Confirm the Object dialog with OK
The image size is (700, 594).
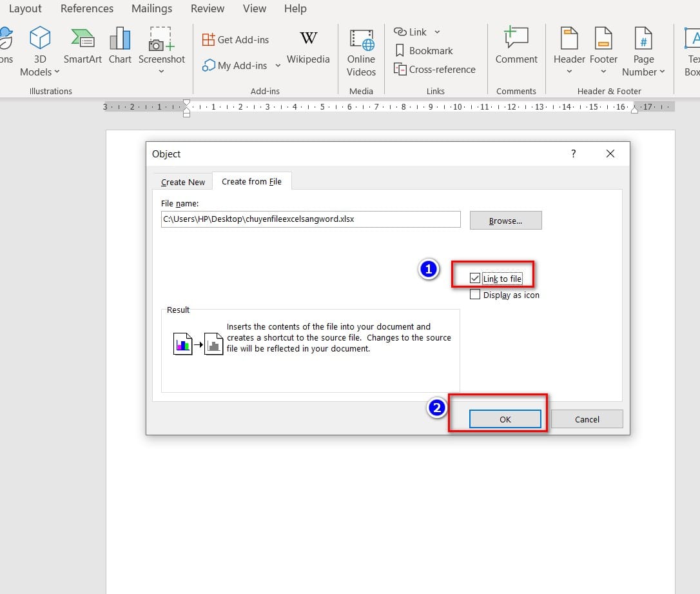point(505,419)
